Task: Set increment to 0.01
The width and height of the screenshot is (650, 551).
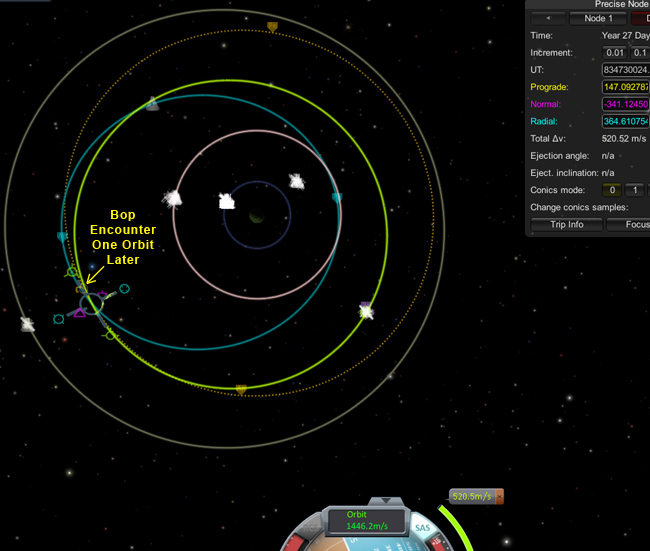Action: 614,53
